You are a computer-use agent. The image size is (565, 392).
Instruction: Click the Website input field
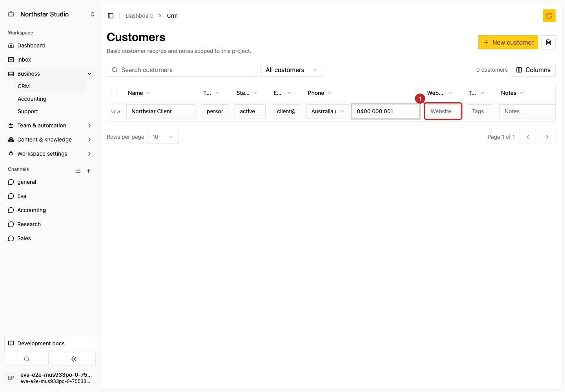tap(443, 111)
